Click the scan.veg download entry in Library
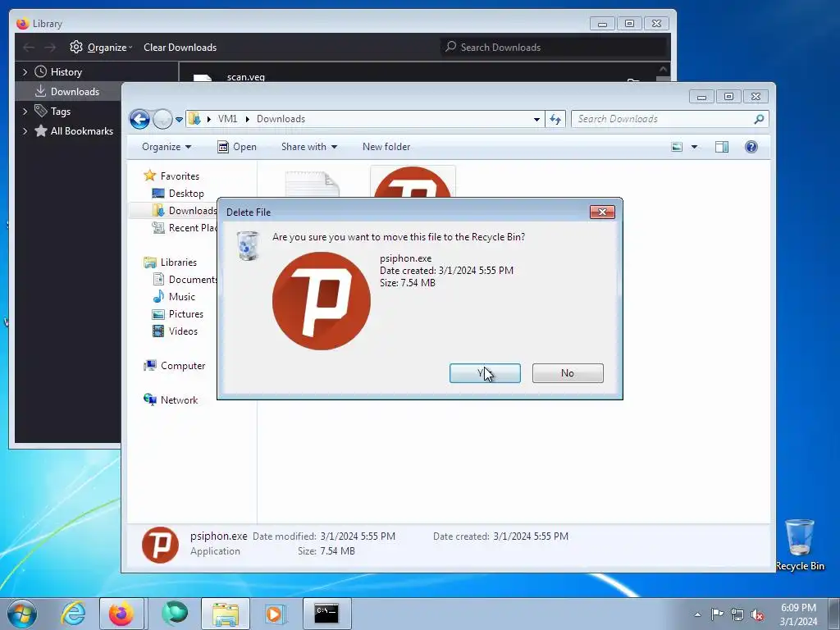 [x=246, y=76]
